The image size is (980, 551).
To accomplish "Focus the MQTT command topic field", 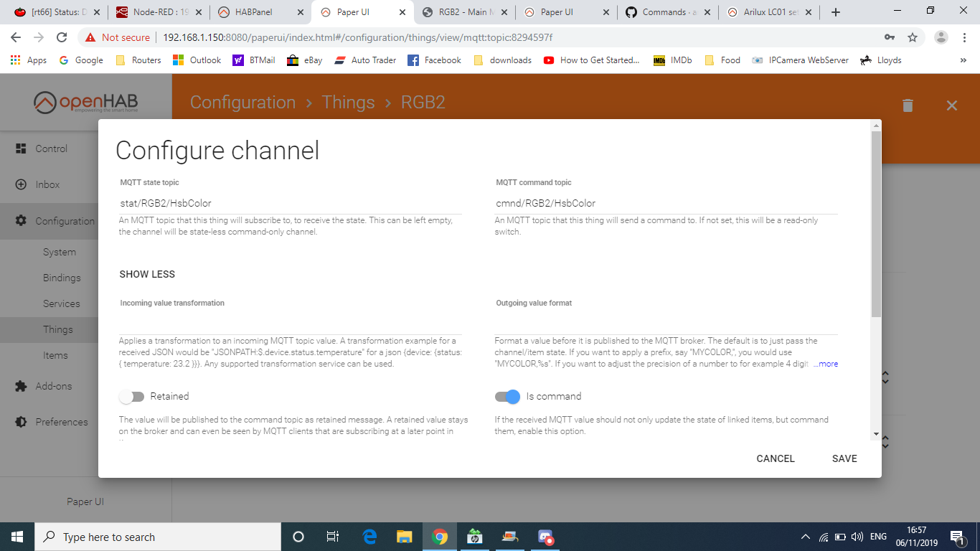I will click(x=666, y=203).
